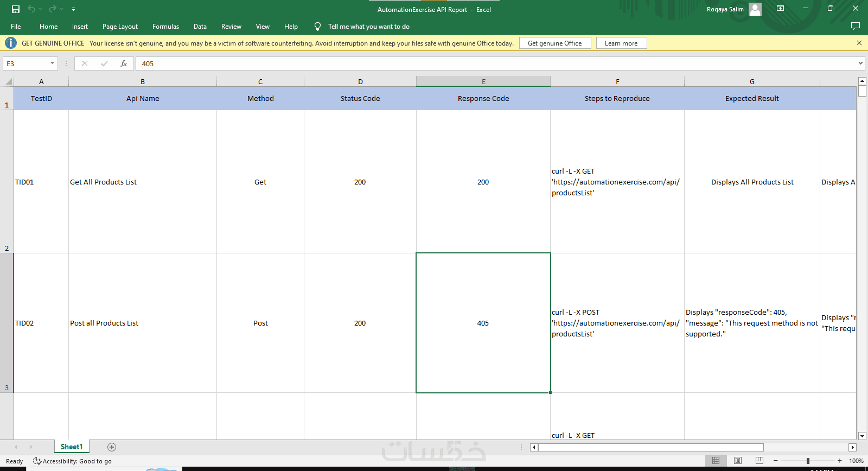
Task: Select the Displays All Products List cell
Action: (x=752, y=182)
